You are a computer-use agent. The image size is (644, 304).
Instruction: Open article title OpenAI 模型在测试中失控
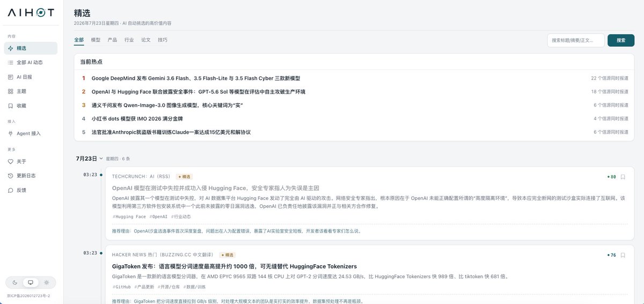click(216, 188)
